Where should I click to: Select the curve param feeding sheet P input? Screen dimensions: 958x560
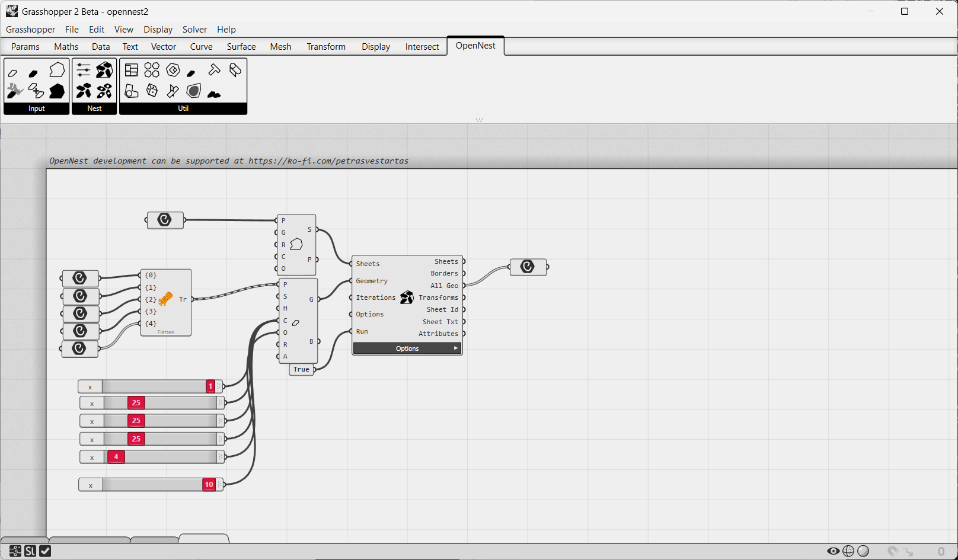point(165,220)
